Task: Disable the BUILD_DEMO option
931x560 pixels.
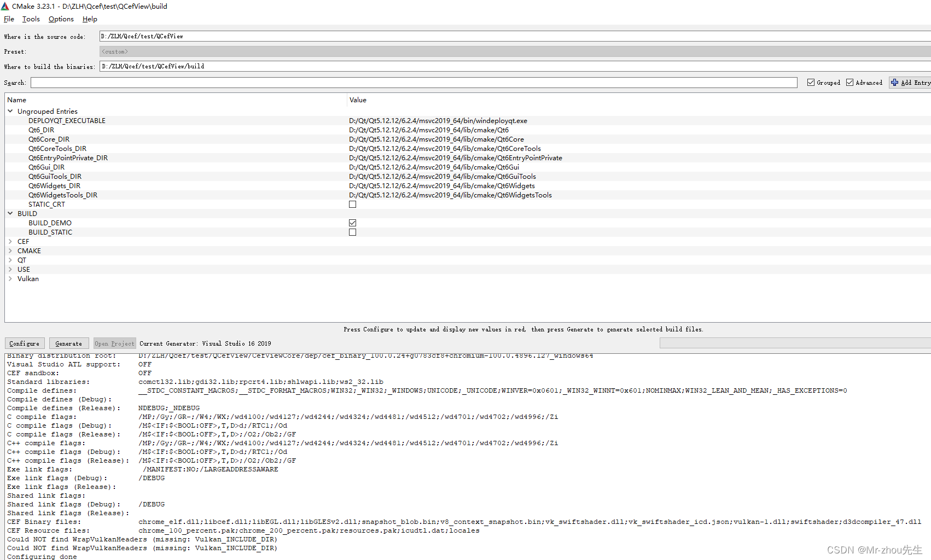Action: (352, 223)
